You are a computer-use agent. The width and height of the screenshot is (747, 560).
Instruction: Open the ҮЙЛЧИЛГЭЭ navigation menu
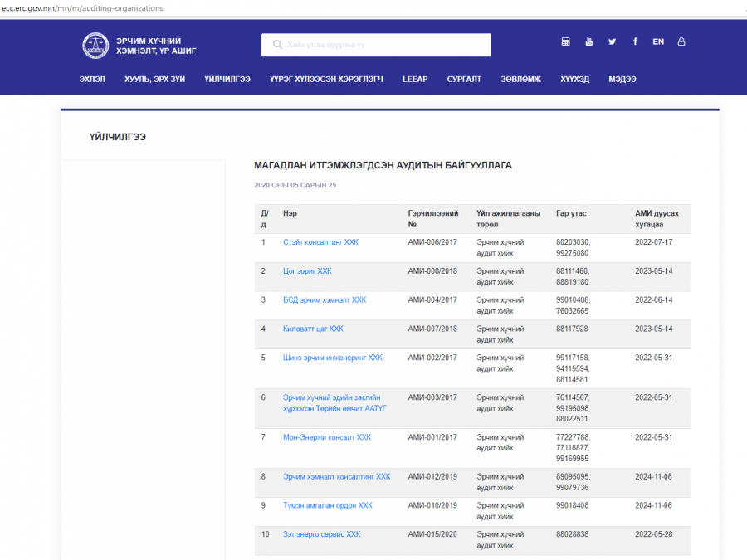pyautogui.click(x=227, y=79)
